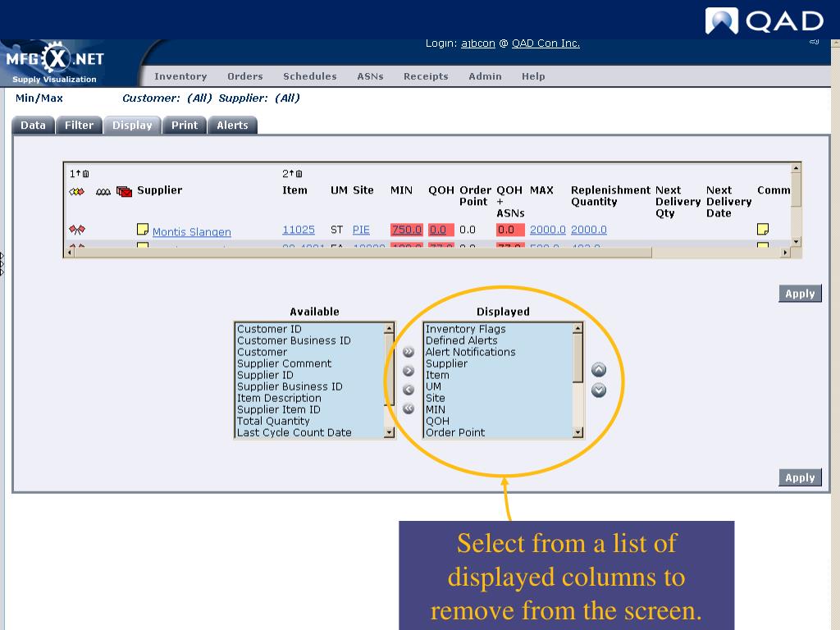Click preview table horizontal scrollbar right arrow
This screenshot has width=840, height=630.
click(785, 253)
